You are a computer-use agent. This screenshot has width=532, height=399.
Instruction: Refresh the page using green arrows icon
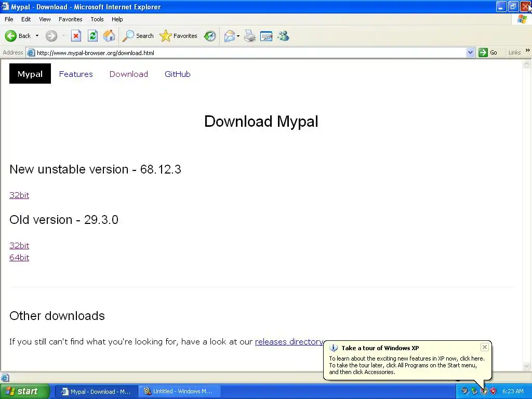[92, 36]
